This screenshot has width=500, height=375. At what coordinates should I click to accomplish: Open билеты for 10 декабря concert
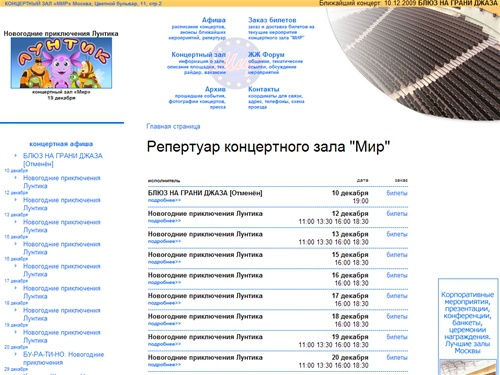click(x=397, y=193)
